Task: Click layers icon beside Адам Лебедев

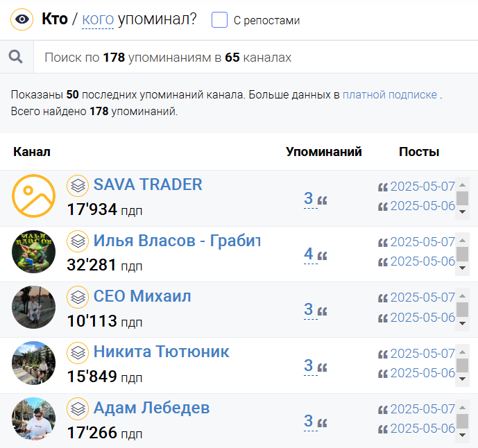Action: tap(78, 408)
